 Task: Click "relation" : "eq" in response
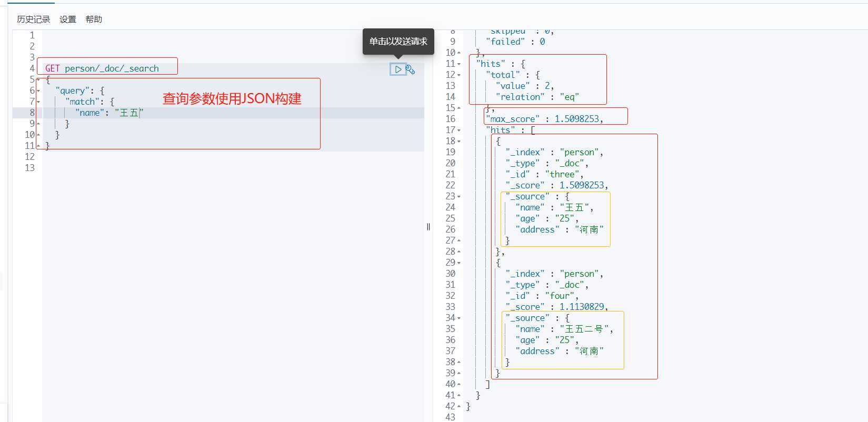537,97
